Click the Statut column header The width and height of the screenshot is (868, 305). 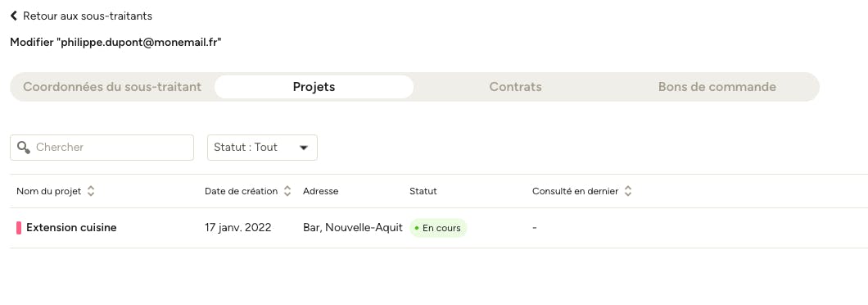[423, 191]
